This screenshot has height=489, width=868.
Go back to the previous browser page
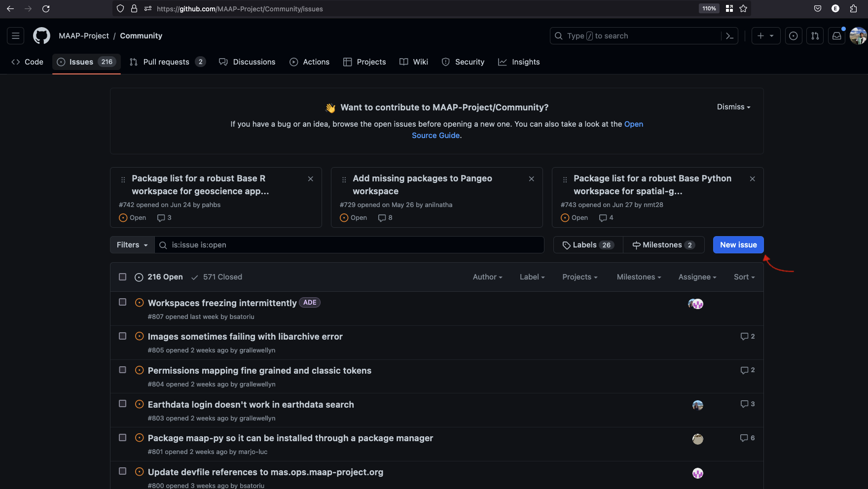(10, 9)
